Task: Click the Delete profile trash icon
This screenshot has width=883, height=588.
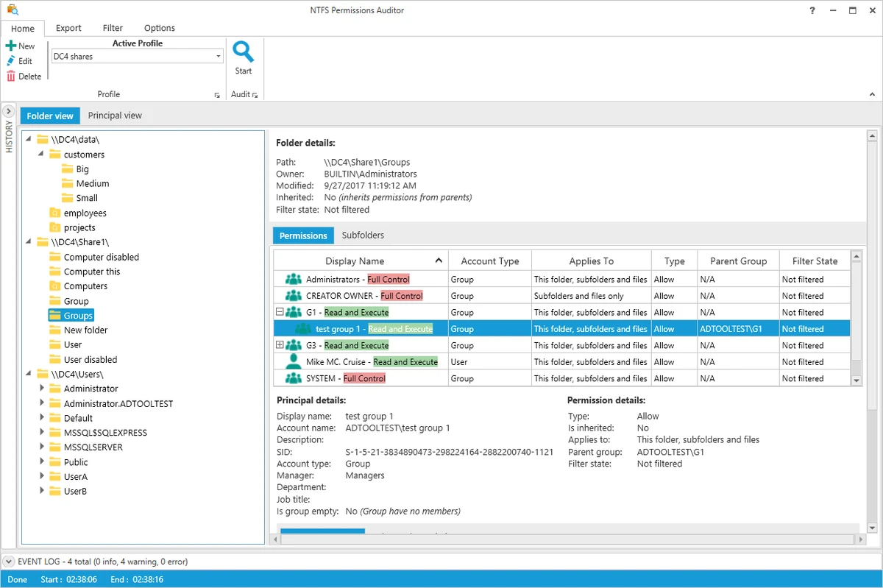Action: 11,77
